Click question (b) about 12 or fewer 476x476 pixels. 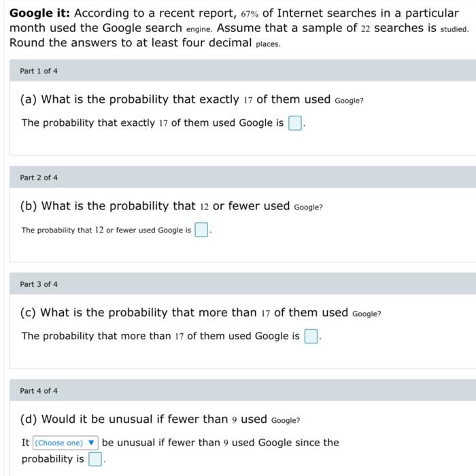pos(171,206)
